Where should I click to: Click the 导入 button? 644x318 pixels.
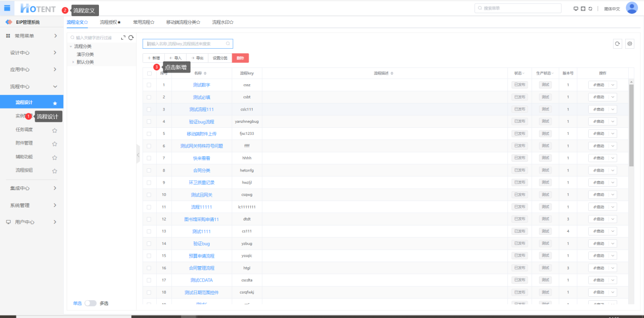pyautogui.click(x=176, y=58)
